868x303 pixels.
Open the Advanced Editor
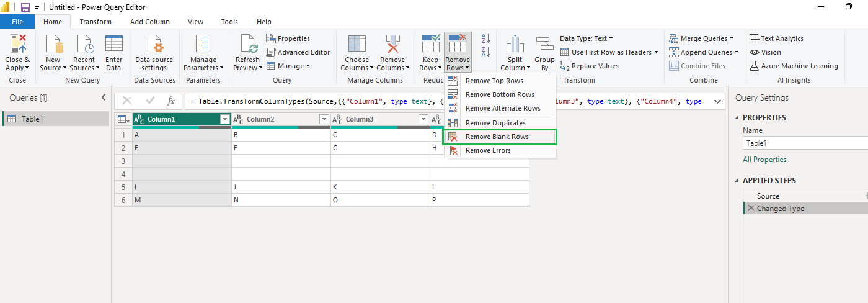point(298,52)
